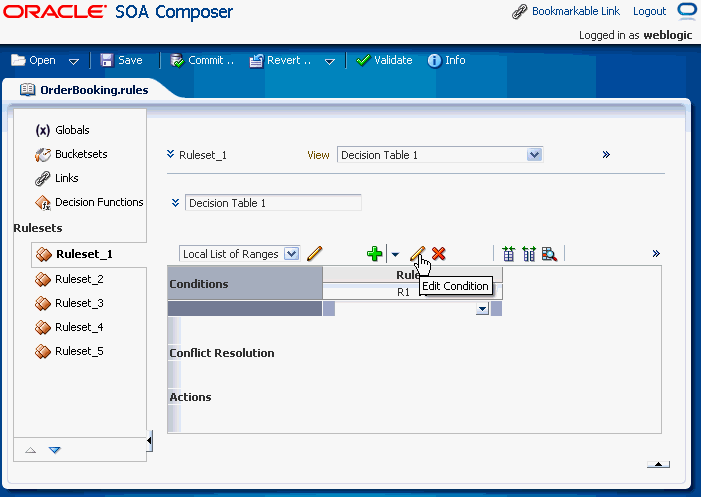This screenshot has width=701, height=497.
Task: Open Decision Functions section
Action: coord(99,202)
